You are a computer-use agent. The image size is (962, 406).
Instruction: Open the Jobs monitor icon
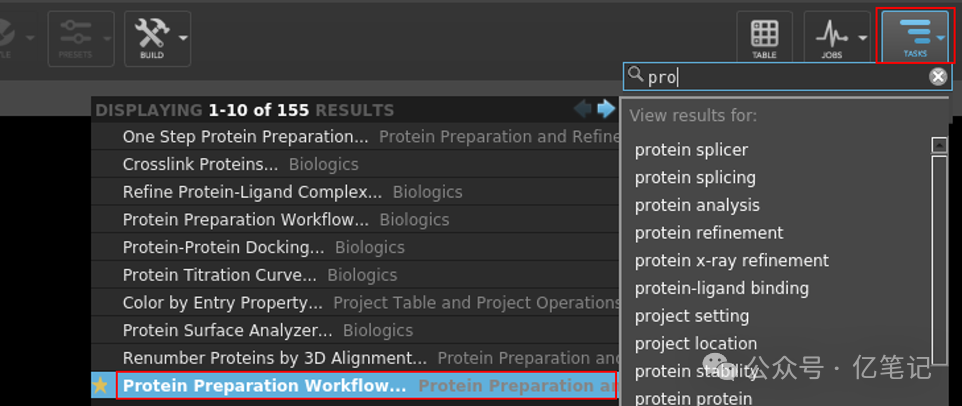point(831,36)
